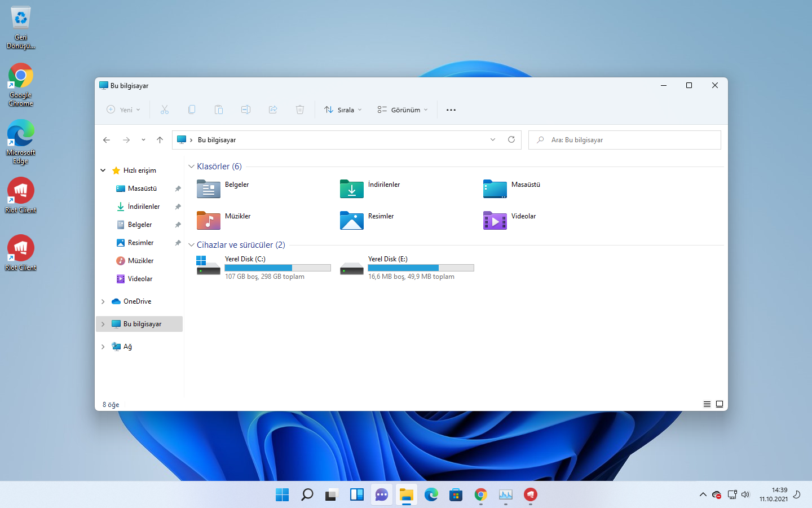This screenshot has height=508, width=812.
Task: Expand the OneDrive tree node arrow
Action: (x=103, y=301)
